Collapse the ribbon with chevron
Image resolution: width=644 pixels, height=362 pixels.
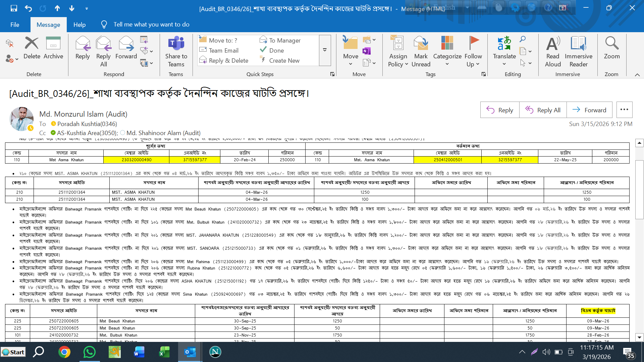637,75
